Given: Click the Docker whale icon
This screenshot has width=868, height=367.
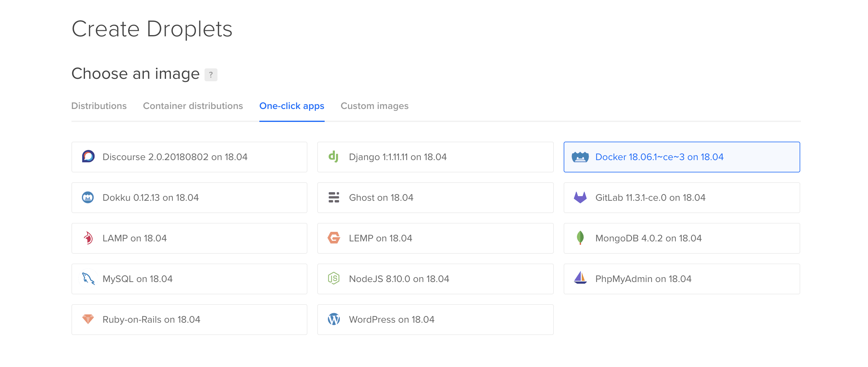Looking at the screenshot, I should pyautogui.click(x=580, y=157).
